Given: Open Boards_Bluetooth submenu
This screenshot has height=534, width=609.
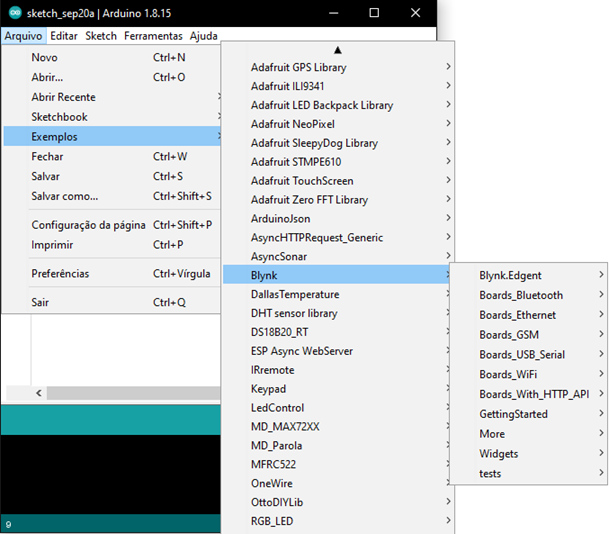Looking at the screenshot, I should (x=529, y=295).
